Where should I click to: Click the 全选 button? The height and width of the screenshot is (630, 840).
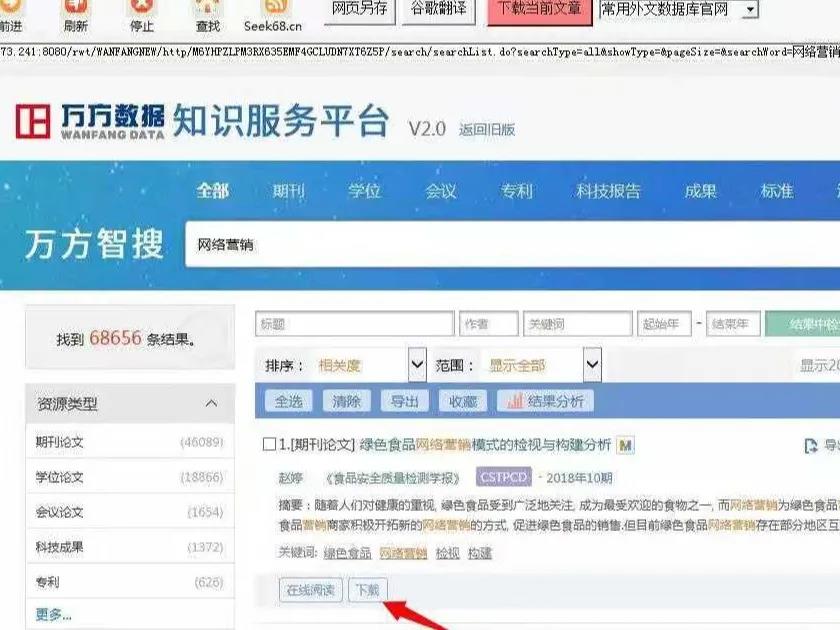coord(289,401)
